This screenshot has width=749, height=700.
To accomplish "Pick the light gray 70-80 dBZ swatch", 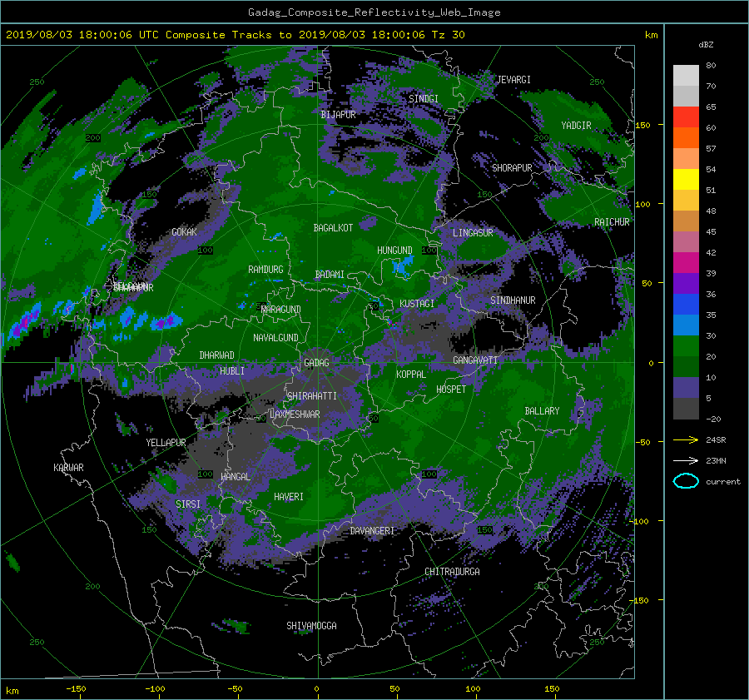I will tap(686, 76).
